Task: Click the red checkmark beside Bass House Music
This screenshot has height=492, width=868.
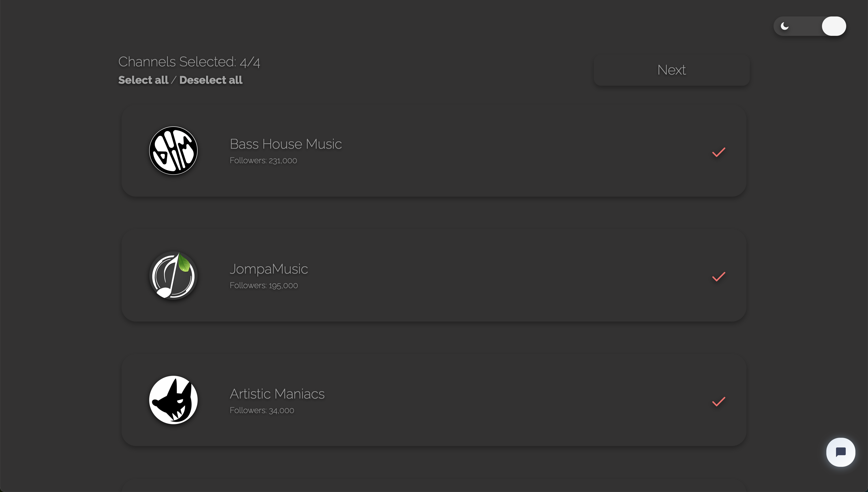Action: [x=719, y=153]
